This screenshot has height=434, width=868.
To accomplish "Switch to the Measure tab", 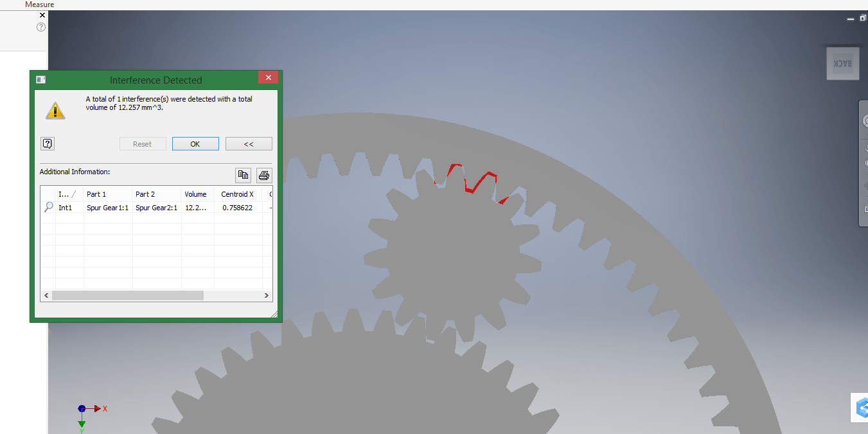I will (39, 5).
